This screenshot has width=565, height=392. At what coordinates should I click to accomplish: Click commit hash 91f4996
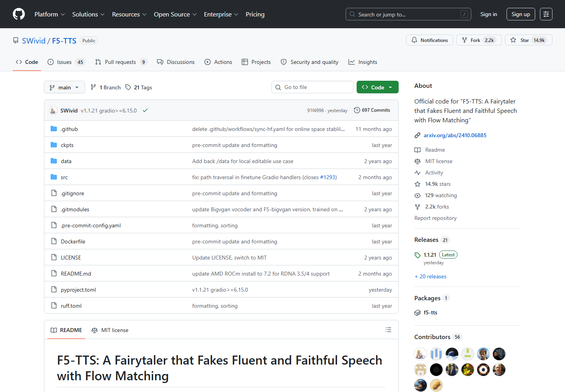point(315,111)
